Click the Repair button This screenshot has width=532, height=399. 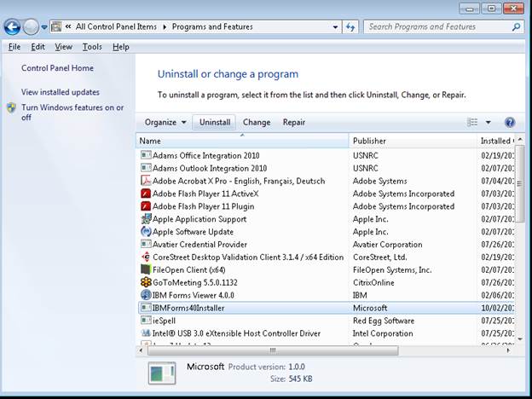click(x=294, y=122)
